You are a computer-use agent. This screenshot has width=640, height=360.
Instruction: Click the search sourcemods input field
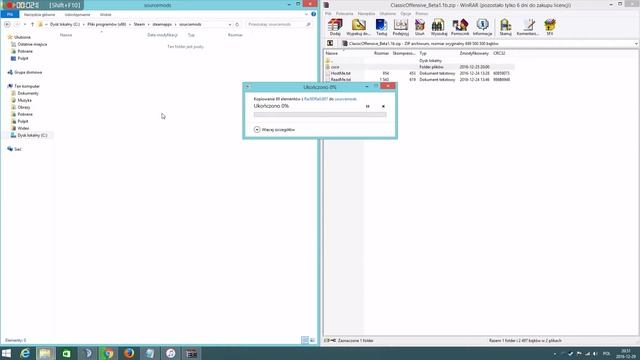(280, 24)
